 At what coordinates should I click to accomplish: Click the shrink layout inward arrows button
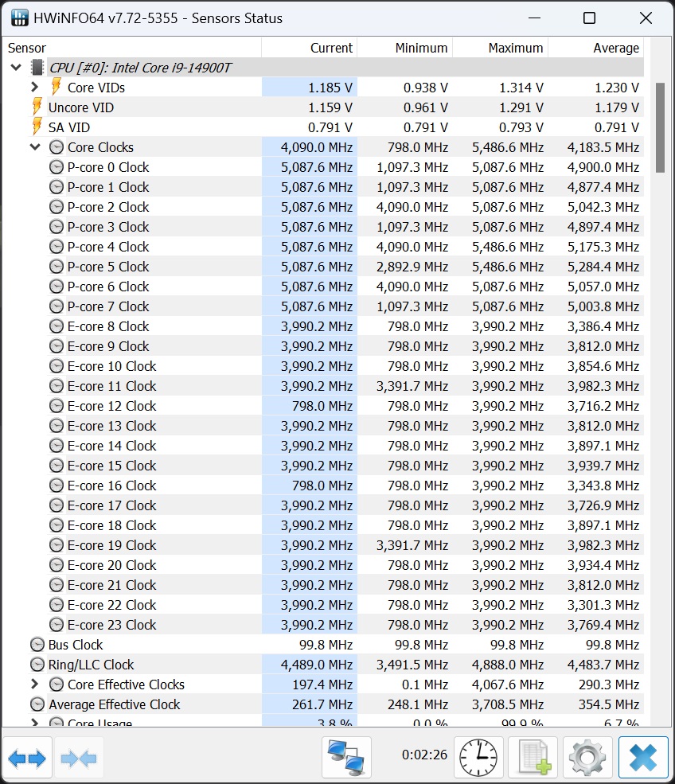tap(79, 758)
